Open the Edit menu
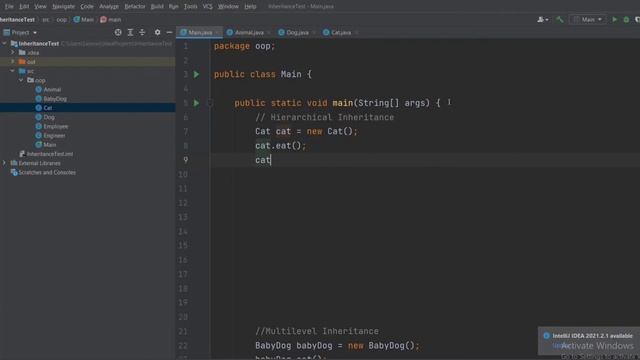 [24, 7]
